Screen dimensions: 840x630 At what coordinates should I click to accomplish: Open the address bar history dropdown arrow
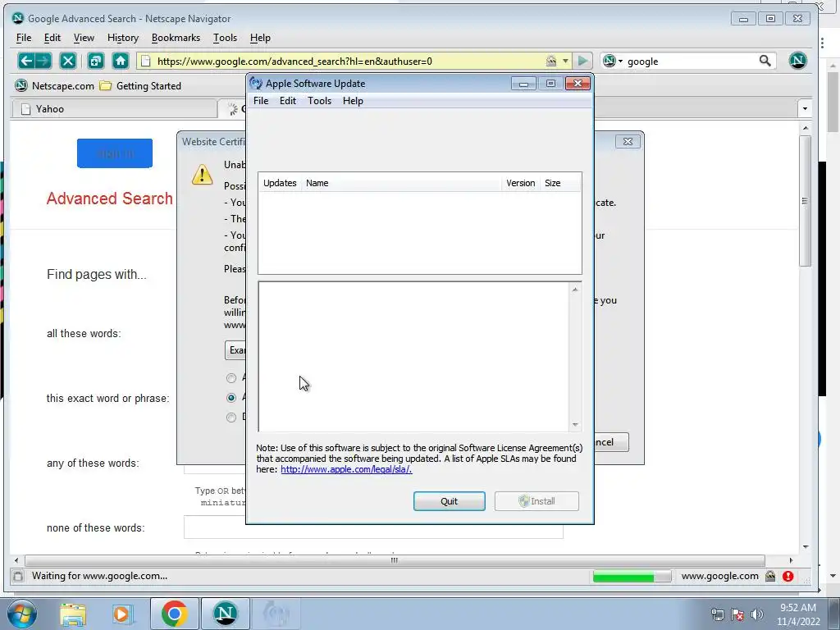565,61
